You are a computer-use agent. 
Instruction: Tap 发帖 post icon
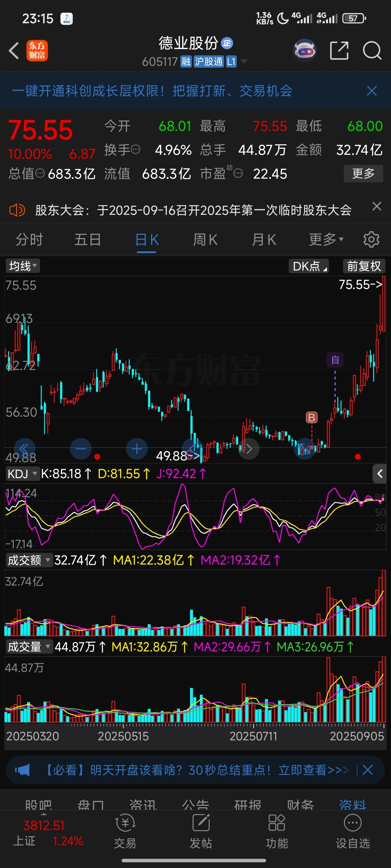(x=201, y=832)
